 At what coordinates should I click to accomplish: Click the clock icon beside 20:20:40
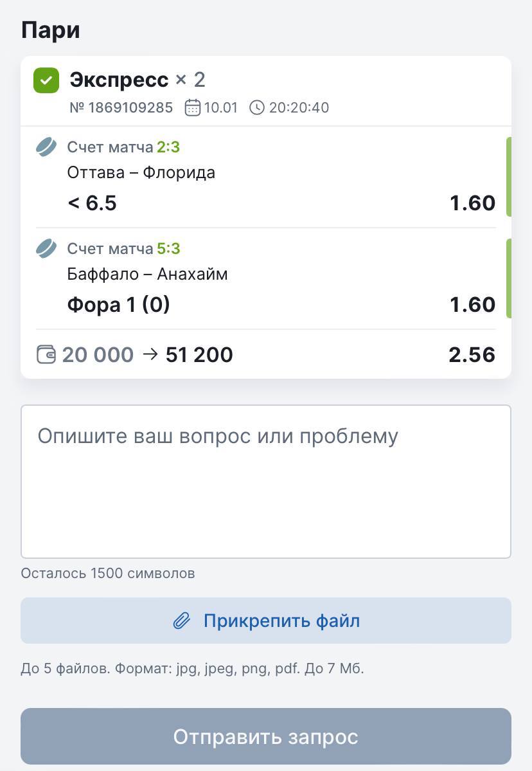pos(256,107)
